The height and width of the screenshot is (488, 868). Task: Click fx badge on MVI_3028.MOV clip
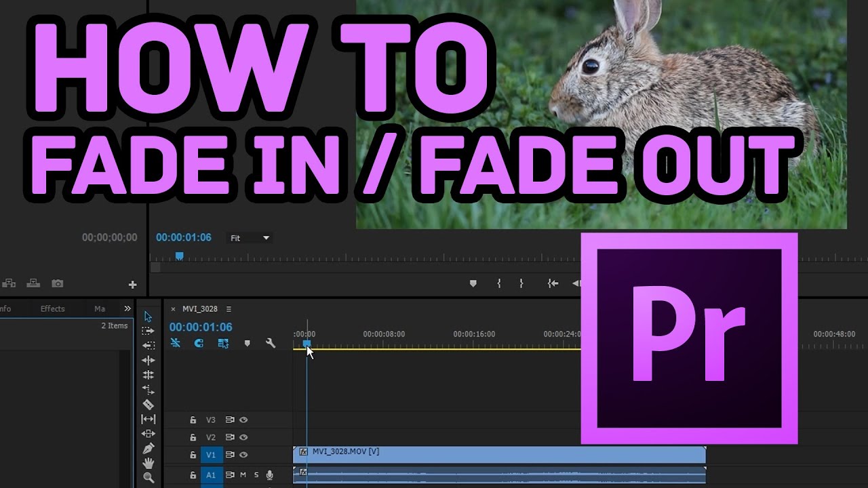303,451
